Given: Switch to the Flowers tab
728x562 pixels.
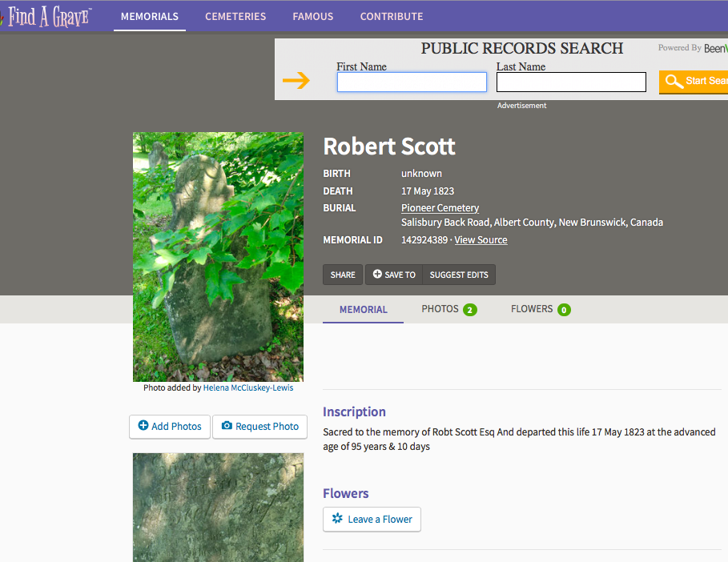Looking at the screenshot, I should 540,309.
